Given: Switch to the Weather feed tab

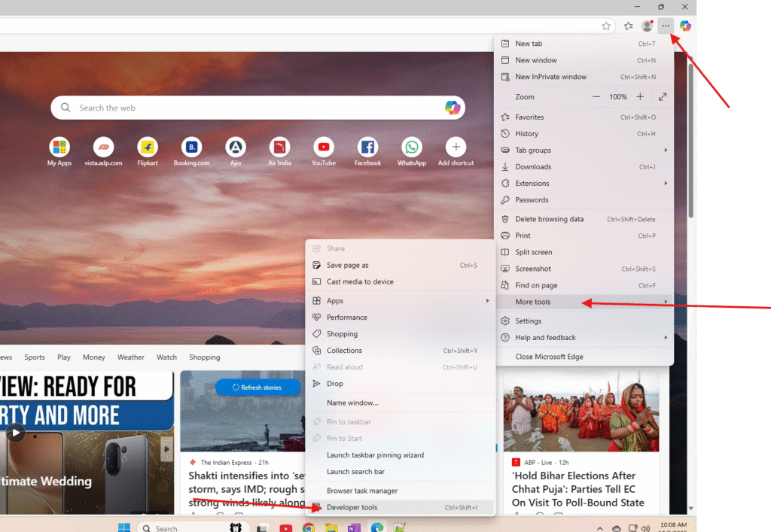Looking at the screenshot, I should click(x=130, y=357).
